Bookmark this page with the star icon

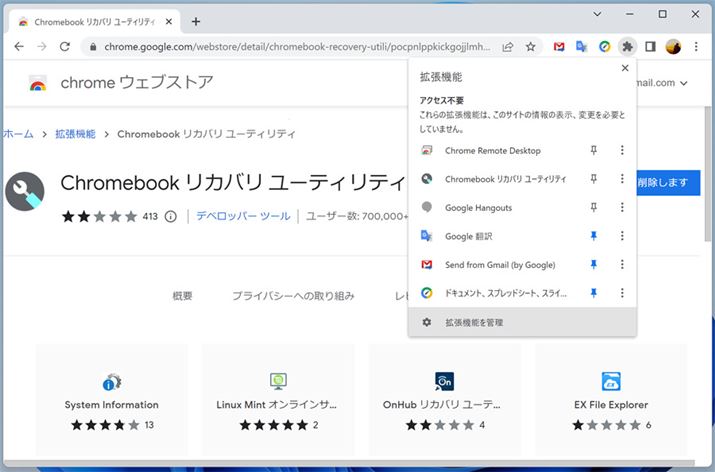(x=531, y=46)
